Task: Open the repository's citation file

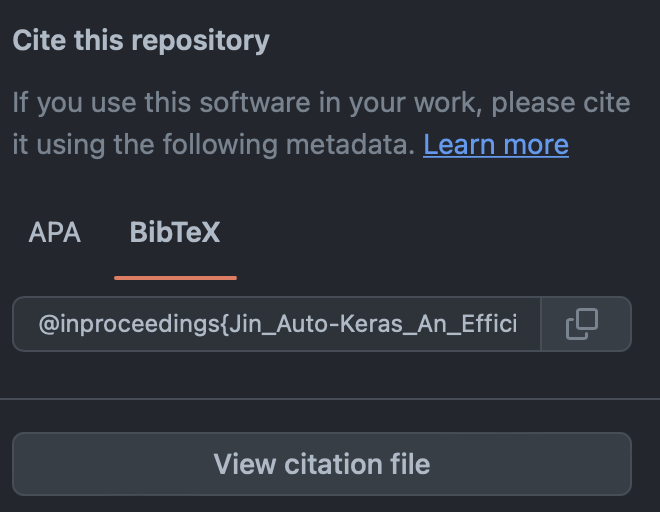Action: coord(321,464)
